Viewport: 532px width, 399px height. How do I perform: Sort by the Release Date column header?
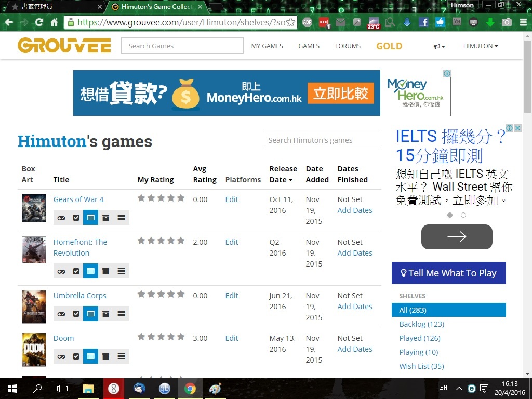[x=283, y=174]
